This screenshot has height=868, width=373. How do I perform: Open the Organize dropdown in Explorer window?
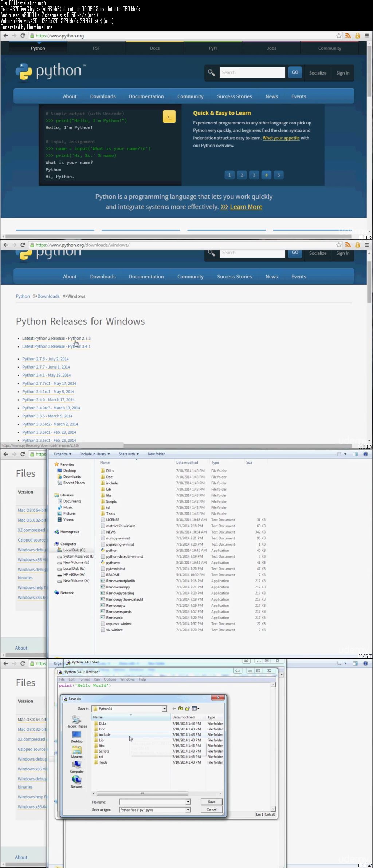[x=62, y=454]
